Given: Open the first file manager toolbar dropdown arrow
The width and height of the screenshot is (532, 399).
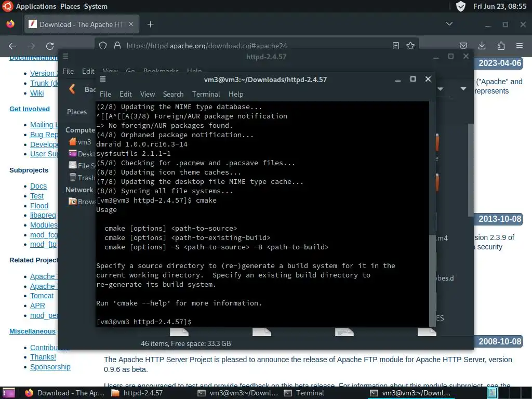Looking at the screenshot, I should click(x=441, y=89).
